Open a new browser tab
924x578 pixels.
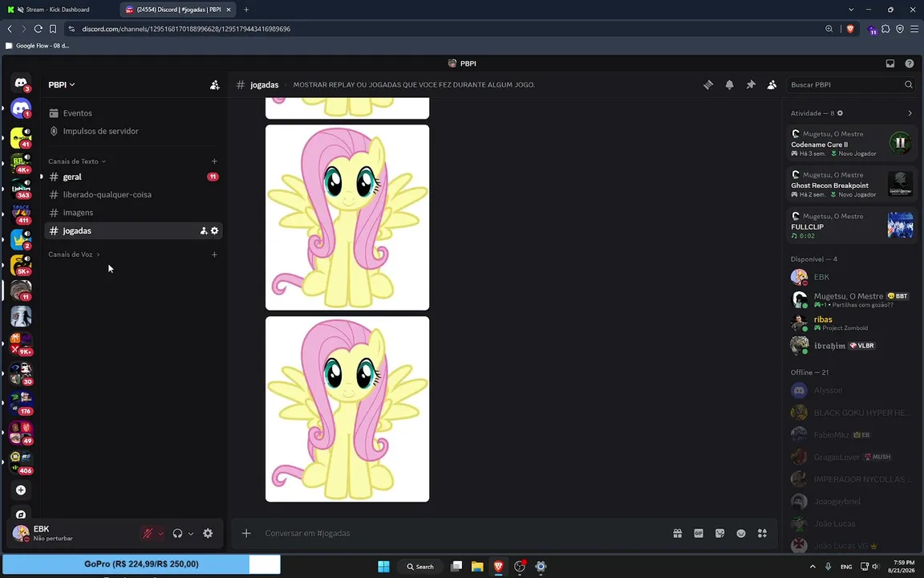coord(246,10)
